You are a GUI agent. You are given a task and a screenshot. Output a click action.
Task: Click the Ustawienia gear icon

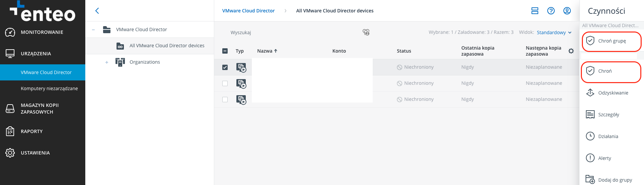pos(10,153)
